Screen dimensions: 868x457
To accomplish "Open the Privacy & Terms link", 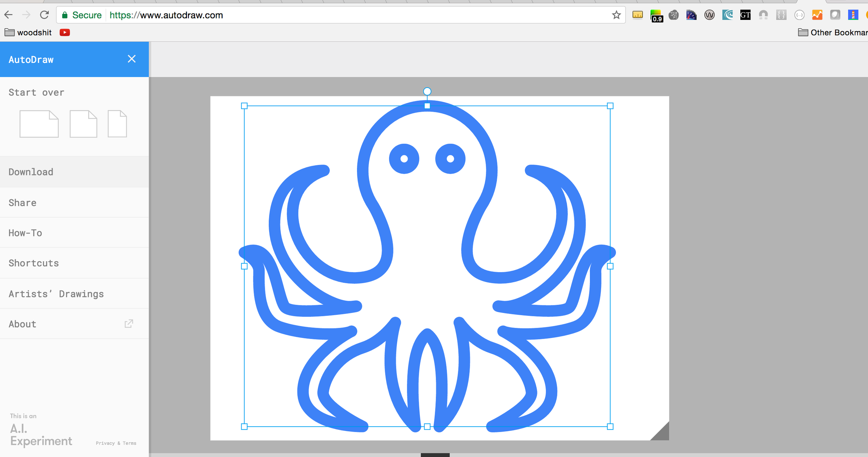I will pos(116,443).
